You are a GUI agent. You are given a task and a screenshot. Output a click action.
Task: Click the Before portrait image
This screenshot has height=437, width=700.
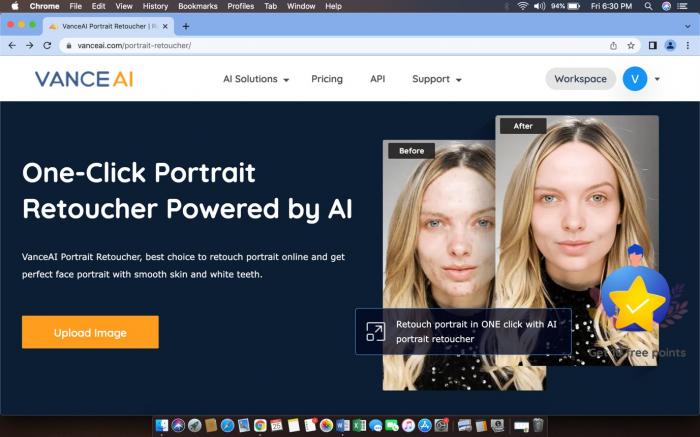(x=439, y=265)
